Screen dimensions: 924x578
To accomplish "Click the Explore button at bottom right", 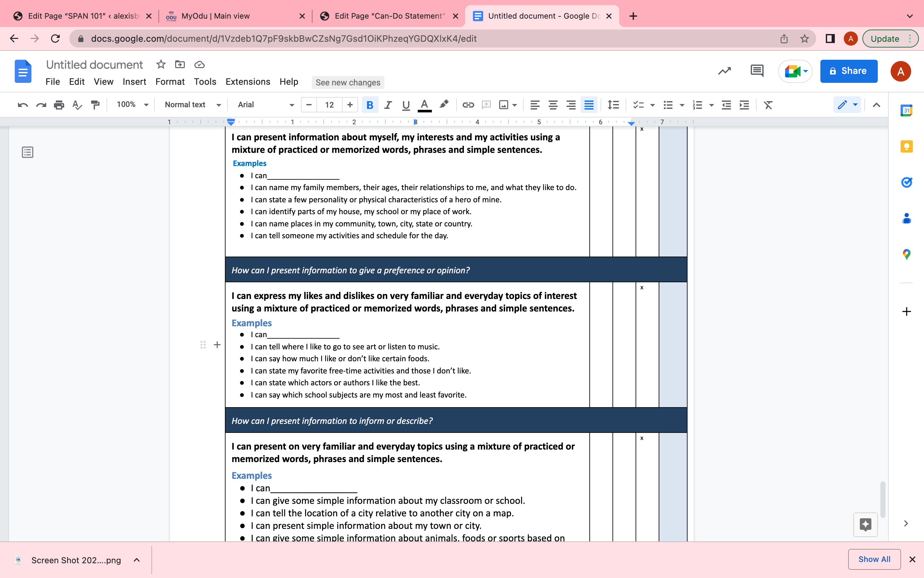I will (x=865, y=524).
